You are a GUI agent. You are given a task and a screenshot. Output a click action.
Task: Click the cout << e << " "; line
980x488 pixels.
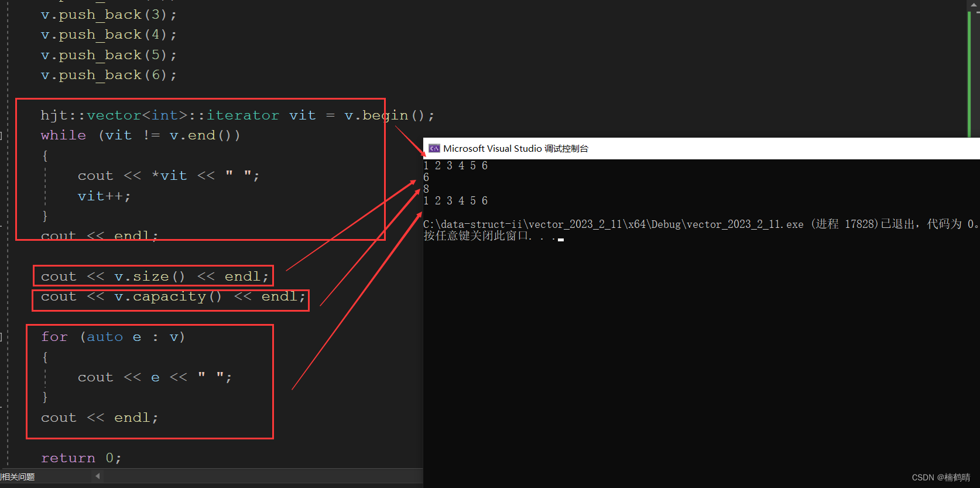click(x=155, y=377)
